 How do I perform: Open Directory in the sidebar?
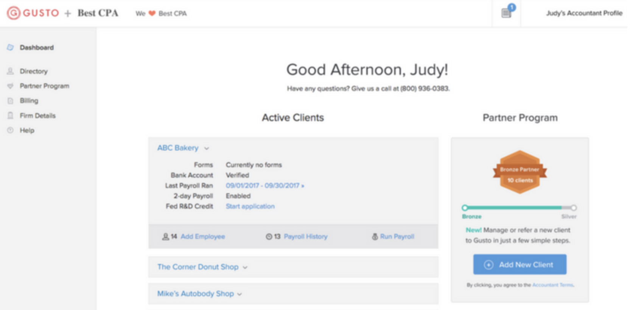coord(34,71)
